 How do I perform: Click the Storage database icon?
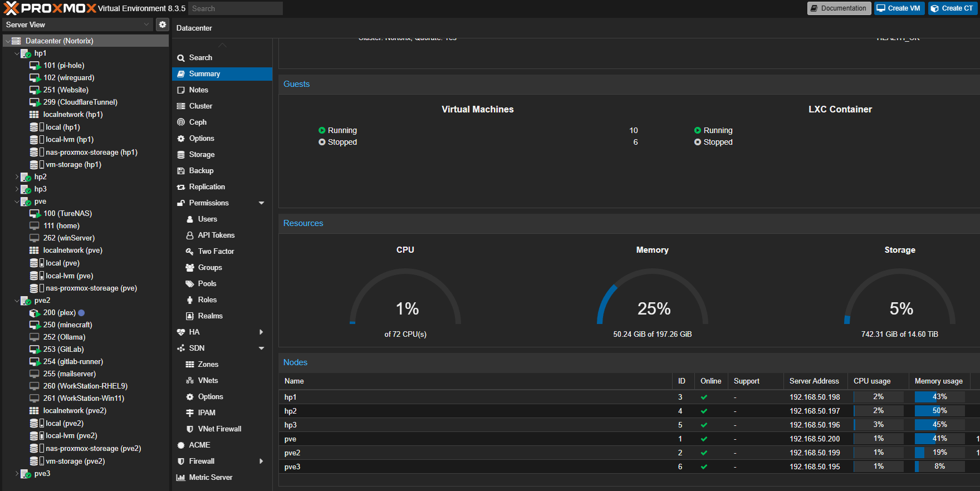pyautogui.click(x=181, y=155)
